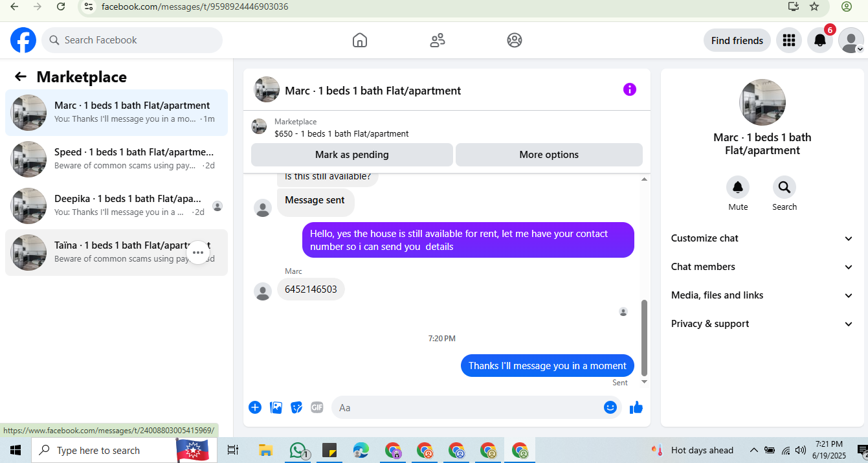Open more actions plus icon in composer
868x463 pixels.
(x=255, y=407)
